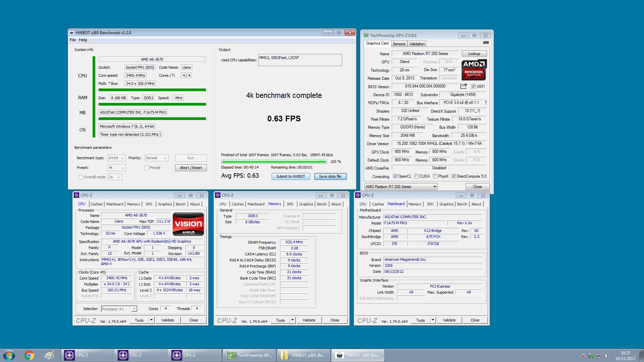Click the benchmark progress bar at 100%

tap(274, 162)
